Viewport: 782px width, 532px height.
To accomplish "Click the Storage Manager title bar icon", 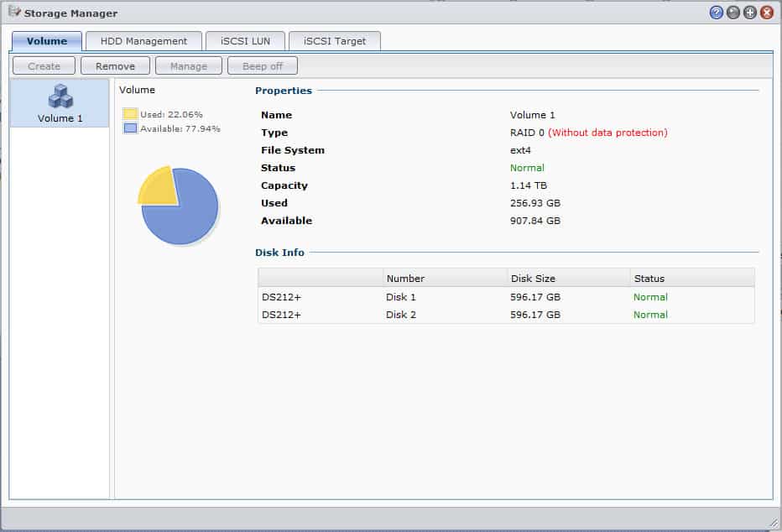I will coord(14,12).
